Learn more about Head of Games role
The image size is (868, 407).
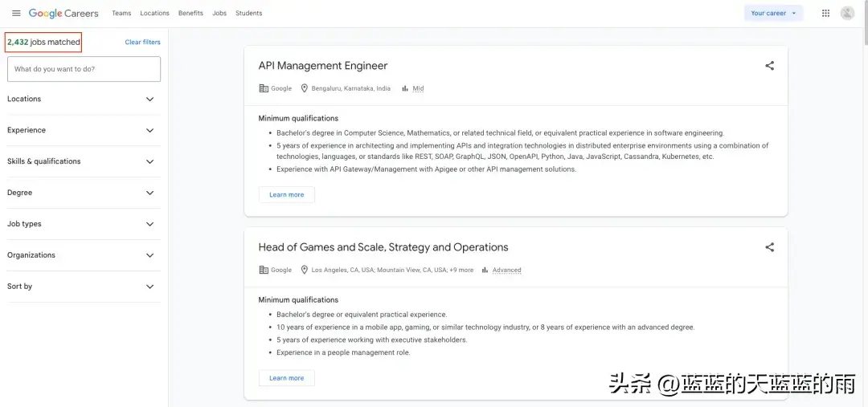(286, 378)
